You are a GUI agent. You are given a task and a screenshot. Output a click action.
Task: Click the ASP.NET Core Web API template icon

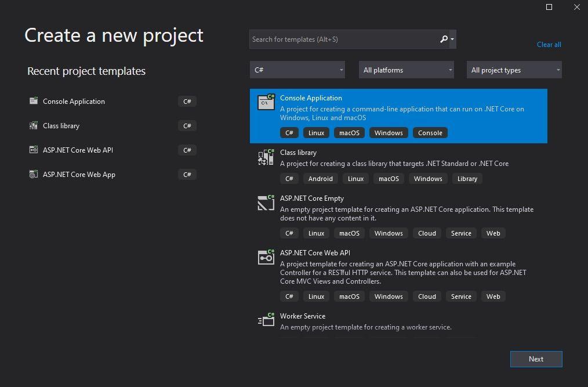pyautogui.click(x=266, y=257)
